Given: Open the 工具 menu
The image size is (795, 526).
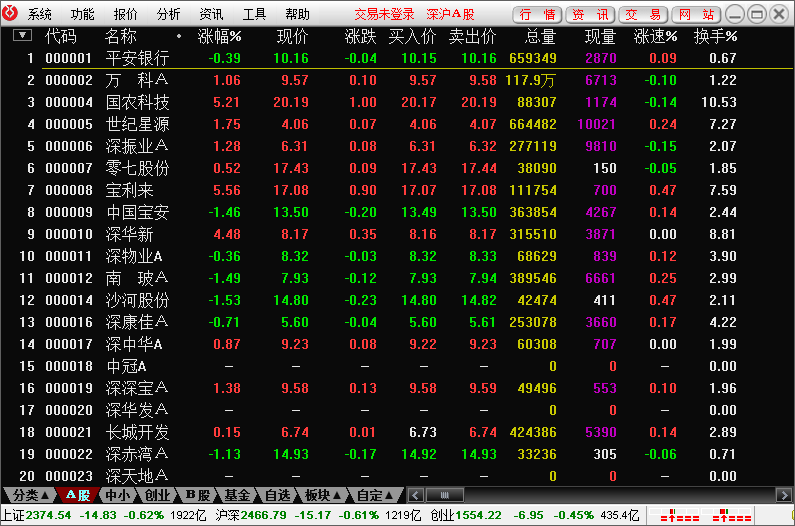Looking at the screenshot, I should [x=255, y=14].
